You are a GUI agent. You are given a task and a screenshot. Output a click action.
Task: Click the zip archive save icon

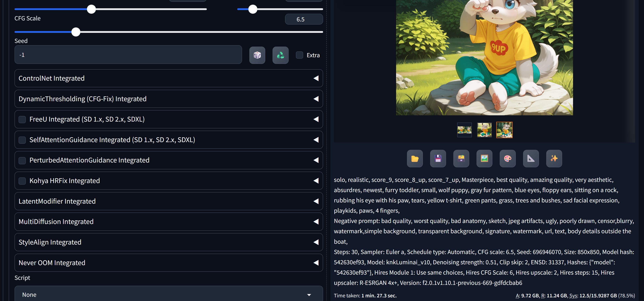[461, 158]
